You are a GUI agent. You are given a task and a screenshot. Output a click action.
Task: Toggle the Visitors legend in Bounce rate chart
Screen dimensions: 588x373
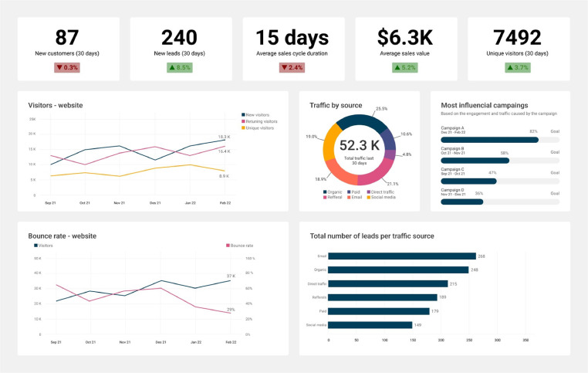[43, 246]
